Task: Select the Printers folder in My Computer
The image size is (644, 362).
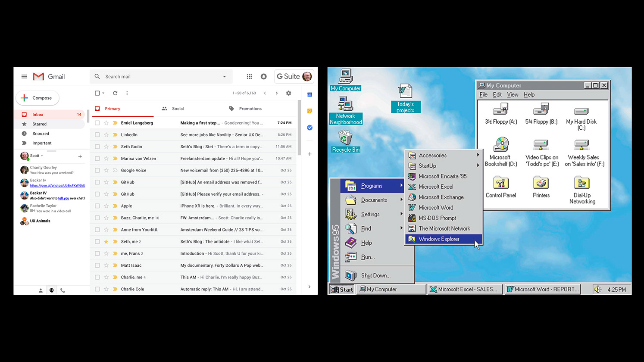Action: 541,187
